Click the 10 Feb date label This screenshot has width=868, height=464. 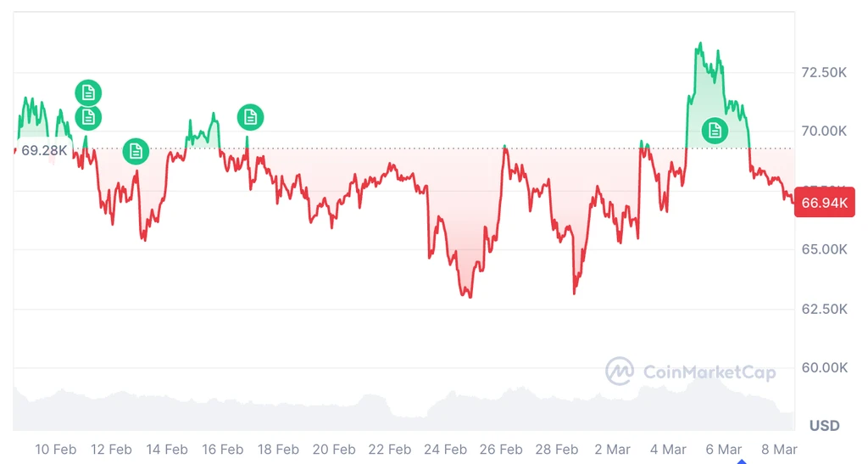[x=56, y=449]
